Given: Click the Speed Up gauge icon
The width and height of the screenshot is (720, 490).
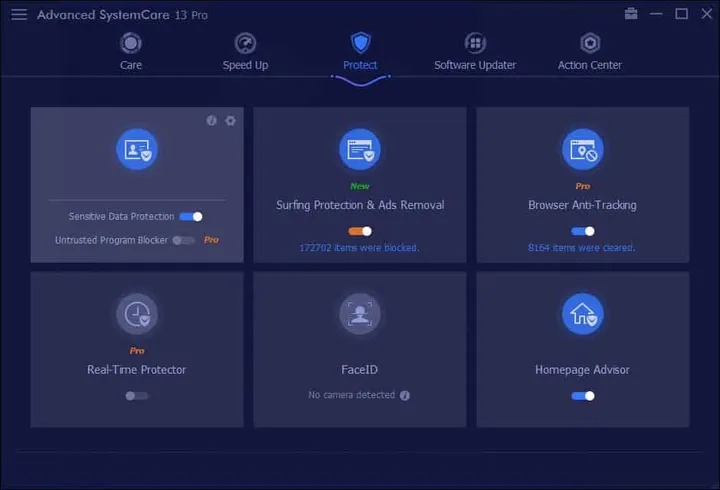Looking at the screenshot, I should (245, 43).
